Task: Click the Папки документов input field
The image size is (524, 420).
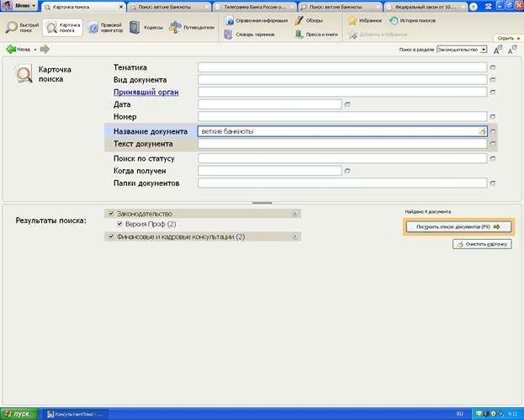Action: [x=342, y=183]
